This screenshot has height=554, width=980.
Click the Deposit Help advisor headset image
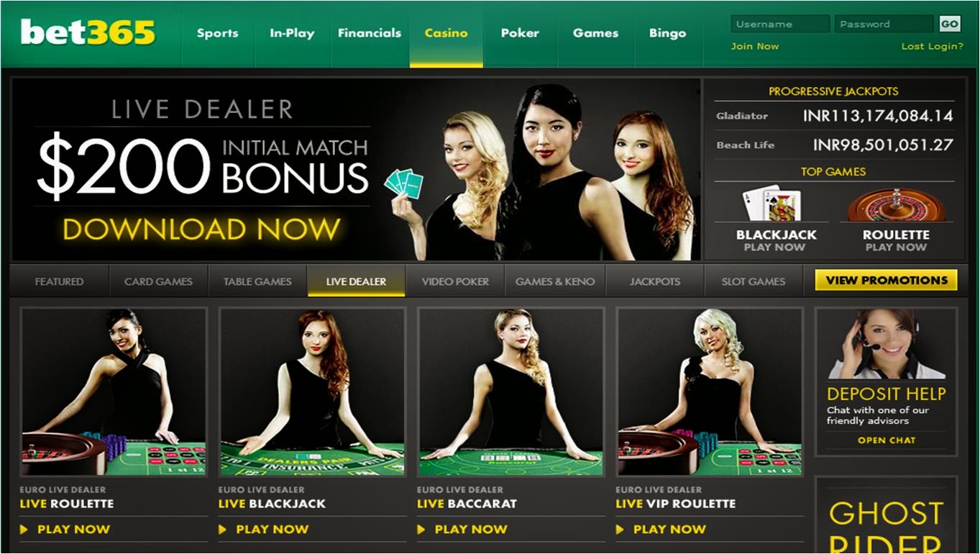pyautogui.click(x=886, y=344)
